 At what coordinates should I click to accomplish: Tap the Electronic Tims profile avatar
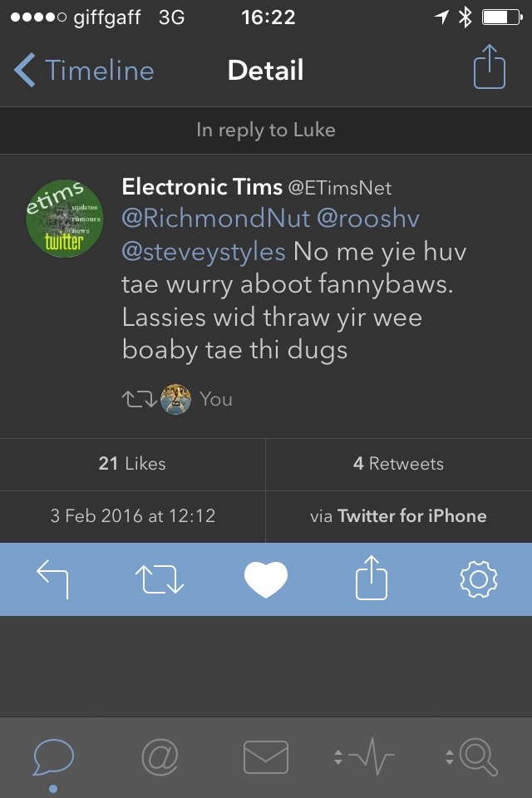[64, 217]
